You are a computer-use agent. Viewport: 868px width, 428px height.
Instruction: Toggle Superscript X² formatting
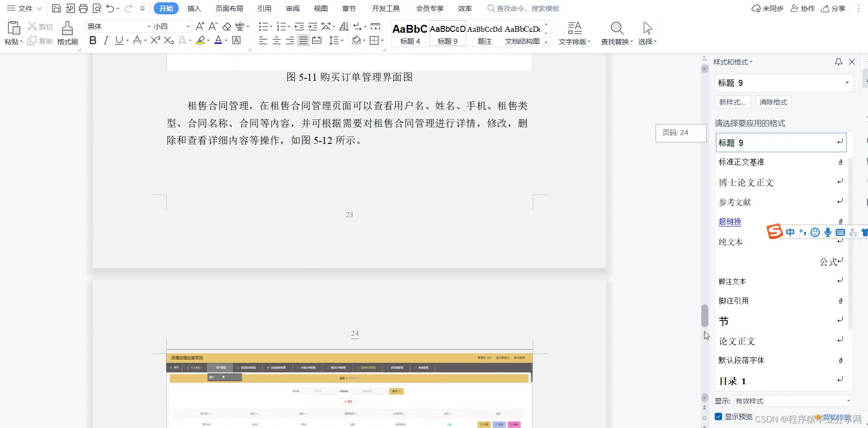pos(156,41)
